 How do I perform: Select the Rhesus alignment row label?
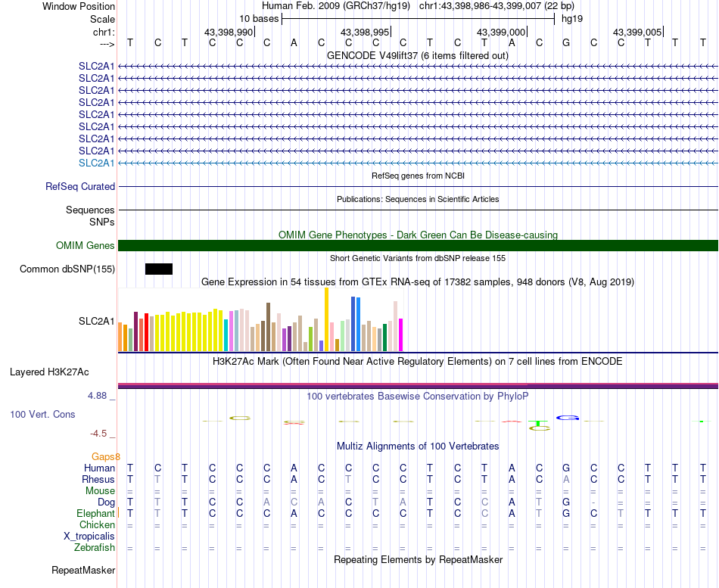coord(98,479)
